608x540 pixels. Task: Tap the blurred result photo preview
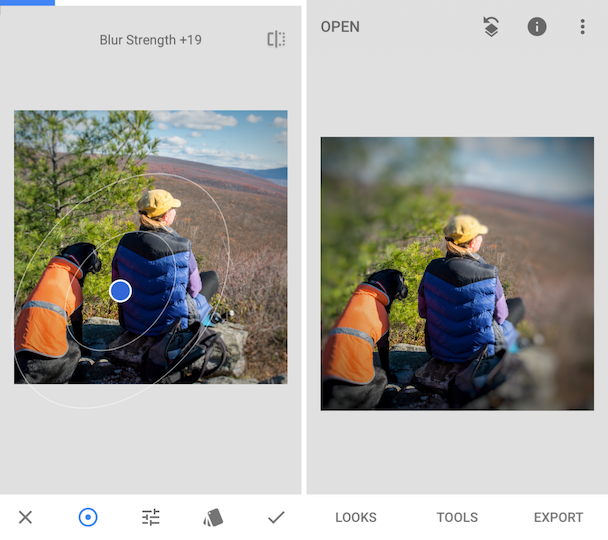[x=457, y=273]
